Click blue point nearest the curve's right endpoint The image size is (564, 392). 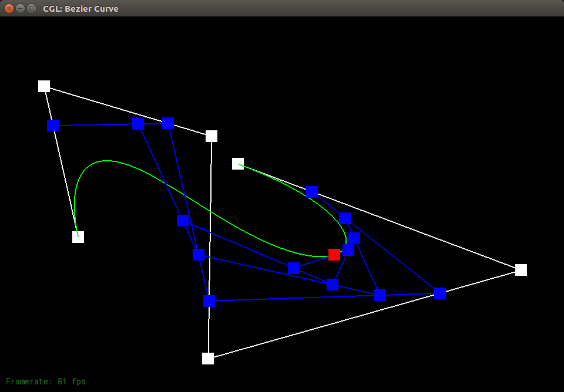point(313,192)
